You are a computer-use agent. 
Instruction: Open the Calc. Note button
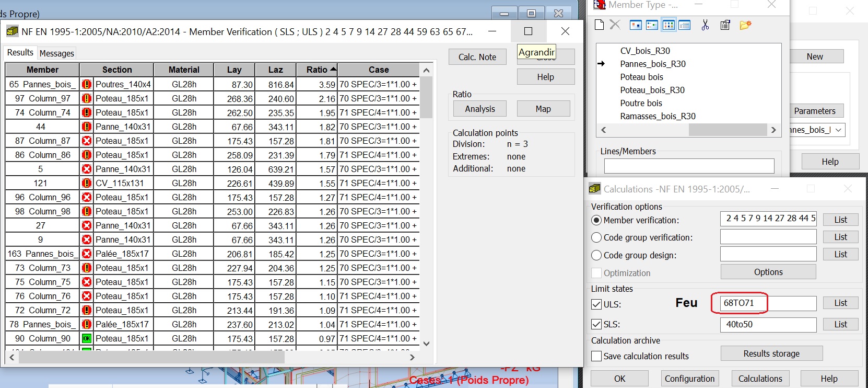pos(477,57)
